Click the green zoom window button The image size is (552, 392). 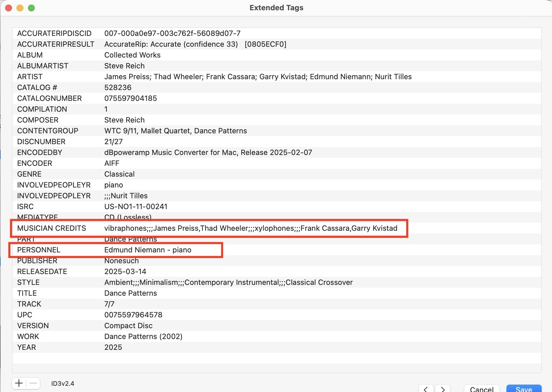click(x=31, y=8)
